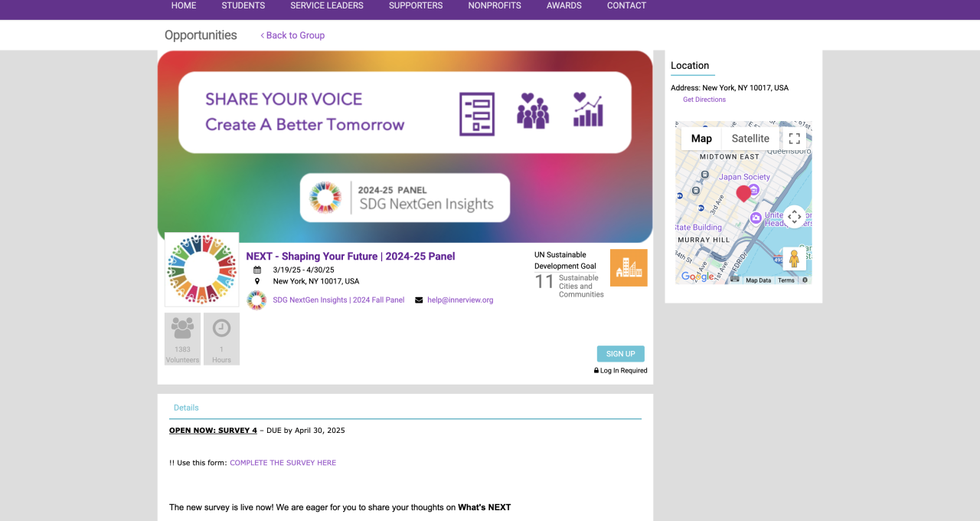Click the SDG NextGen Insights panel badge
Viewport: 980px width, 521px height.
[x=405, y=198]
